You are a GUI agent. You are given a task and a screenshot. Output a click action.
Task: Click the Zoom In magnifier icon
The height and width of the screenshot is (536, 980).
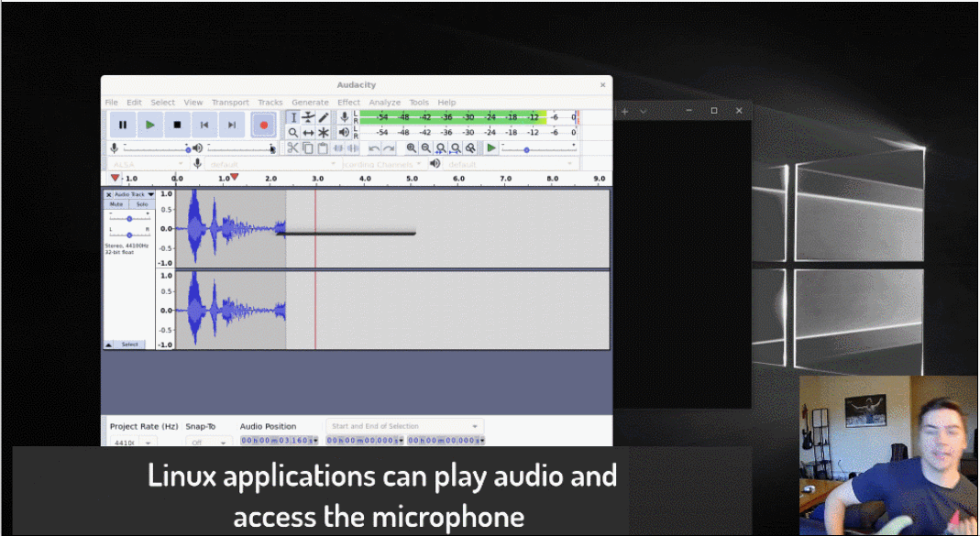pyautogui.click(x=412, y=148)
